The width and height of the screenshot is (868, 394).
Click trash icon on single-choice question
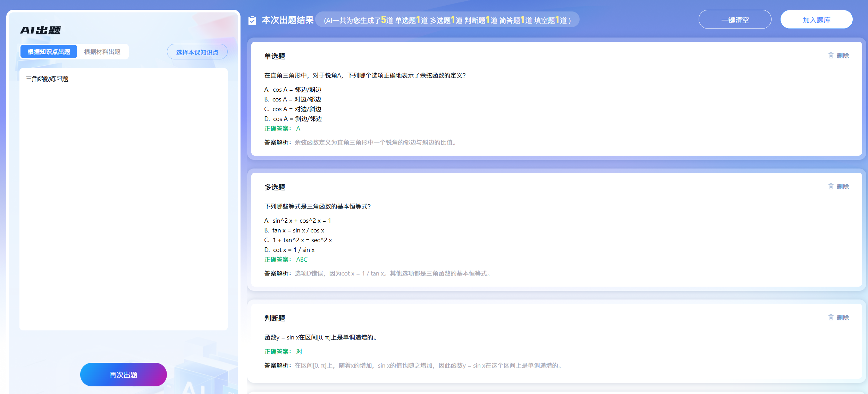click(x=831, y=56)
